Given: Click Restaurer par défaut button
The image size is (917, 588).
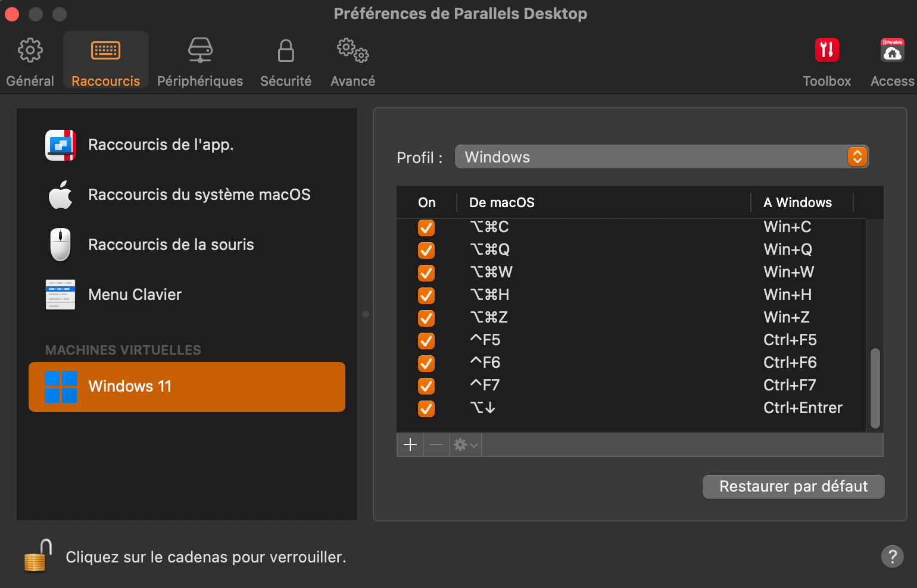Looking at the screenshot, I should [x=793, y=486].
